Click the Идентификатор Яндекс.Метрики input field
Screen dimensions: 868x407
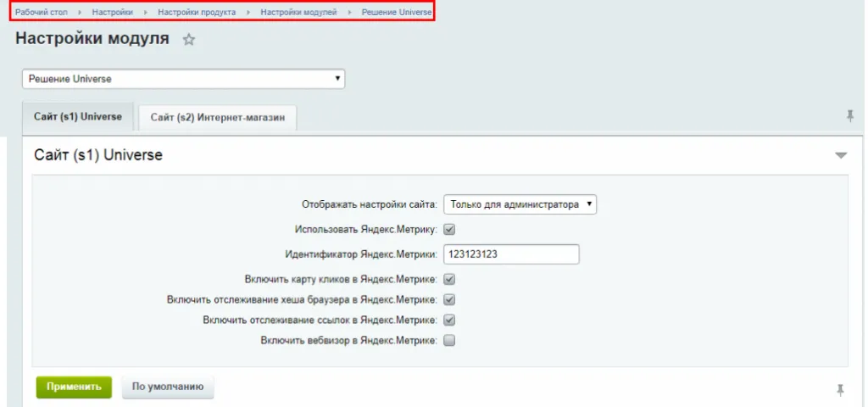click(510, 254)
